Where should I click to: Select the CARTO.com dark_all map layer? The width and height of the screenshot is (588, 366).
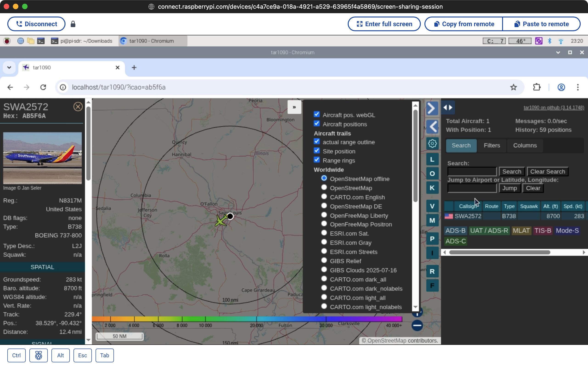[324, 279]
